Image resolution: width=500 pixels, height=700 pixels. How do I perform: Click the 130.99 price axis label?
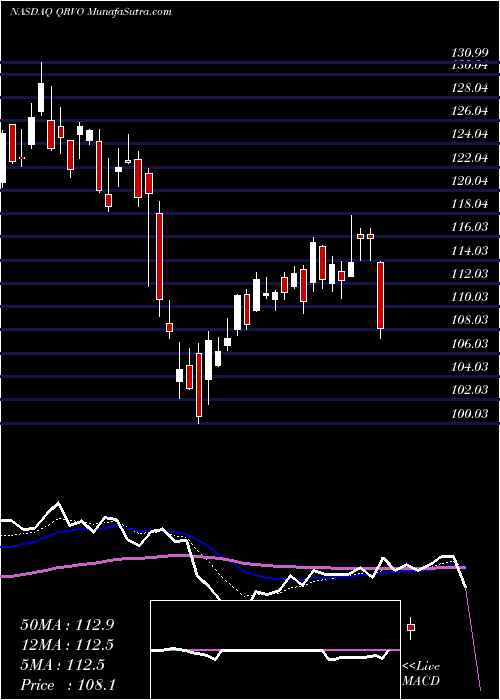coord(470,54)
